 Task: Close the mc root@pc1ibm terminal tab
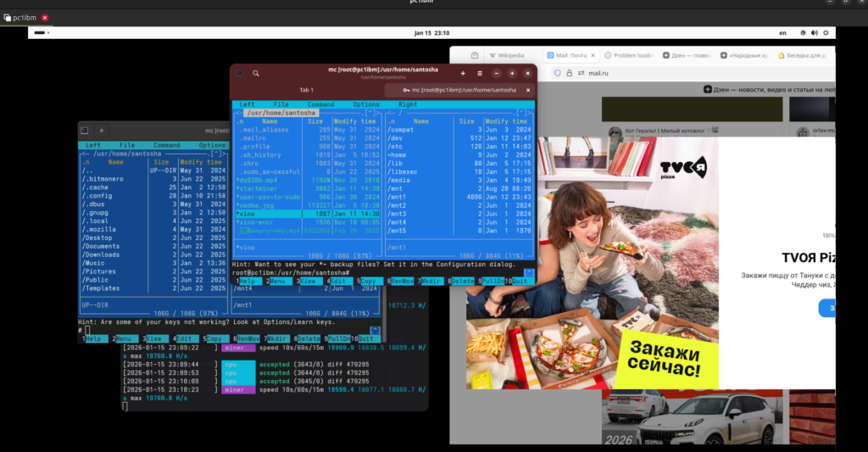[x=528, y=90]
